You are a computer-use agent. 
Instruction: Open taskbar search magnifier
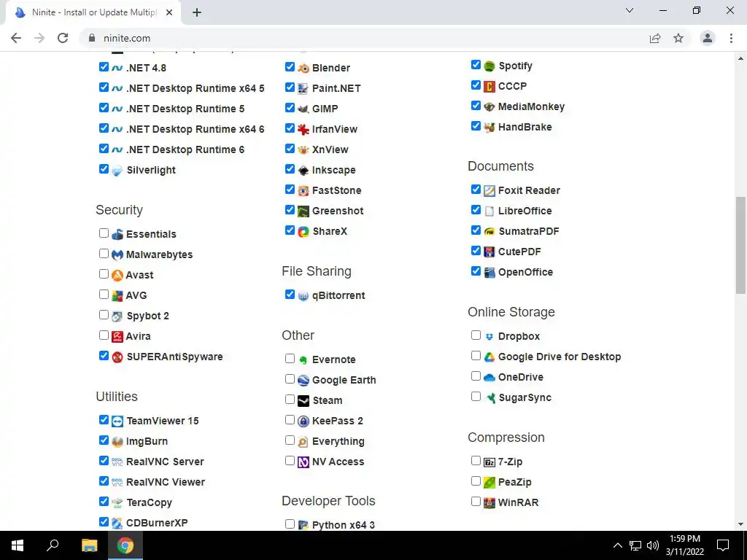(53, 545)
